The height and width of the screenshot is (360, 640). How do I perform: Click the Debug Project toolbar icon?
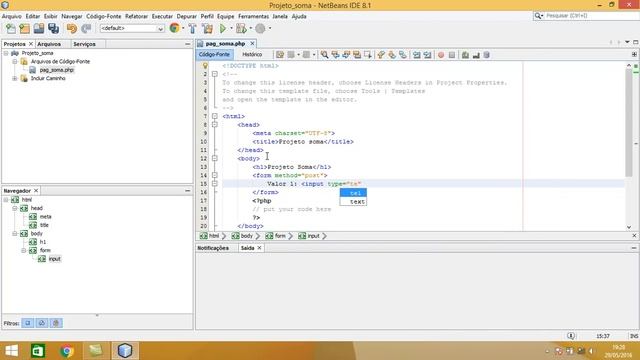(241, 28)
